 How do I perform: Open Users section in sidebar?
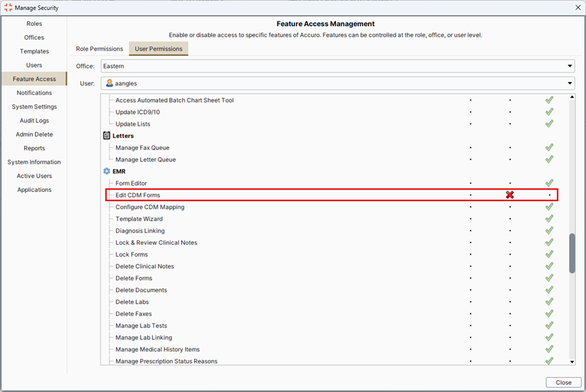pyautogui.click(x=34, y=65)
